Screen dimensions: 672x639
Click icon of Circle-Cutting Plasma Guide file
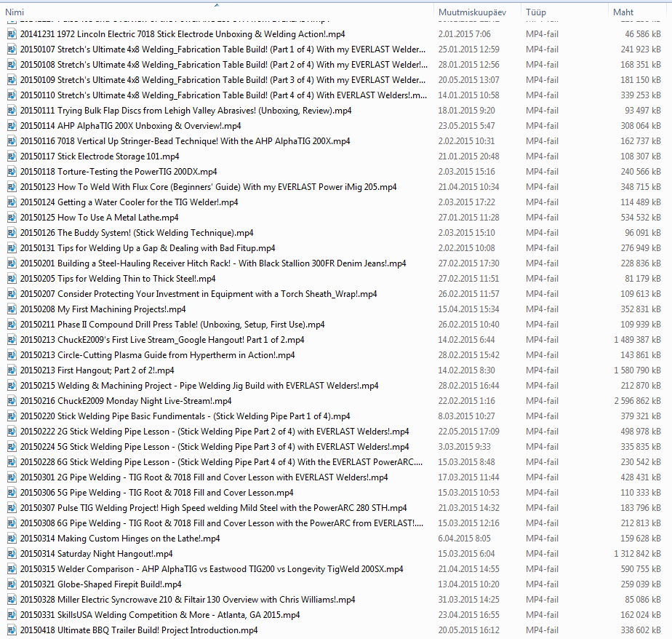12,355
